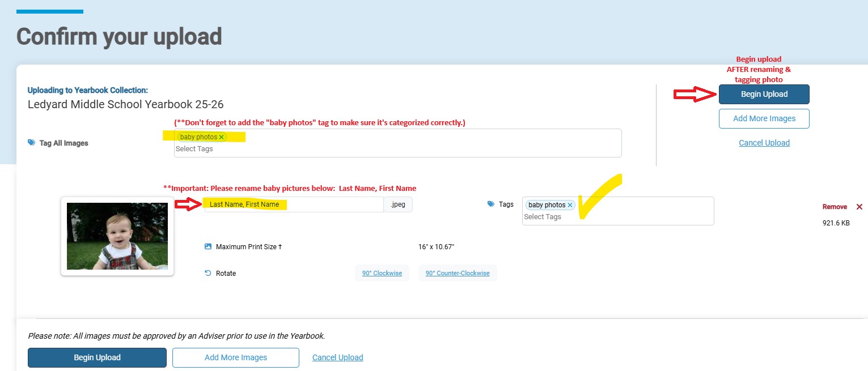
Task: Click Add More Images below the adviser note
Action: click(235, 357)
